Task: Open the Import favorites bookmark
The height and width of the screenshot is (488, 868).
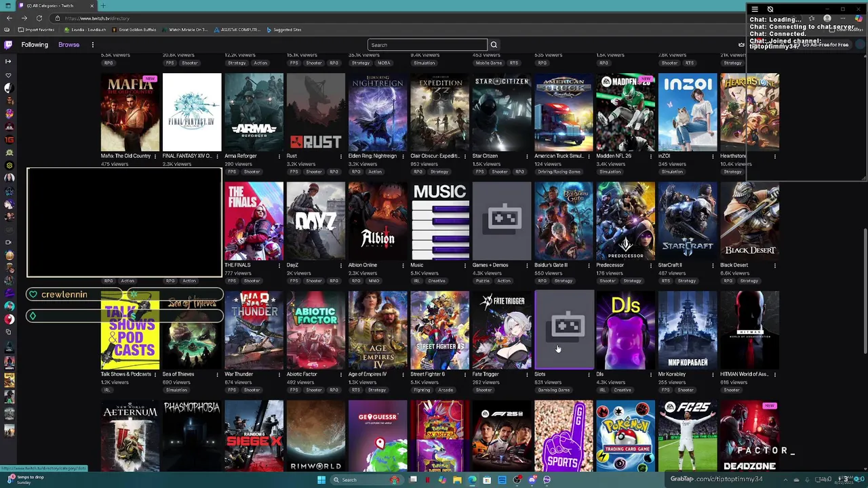Action: coord(36,30)
